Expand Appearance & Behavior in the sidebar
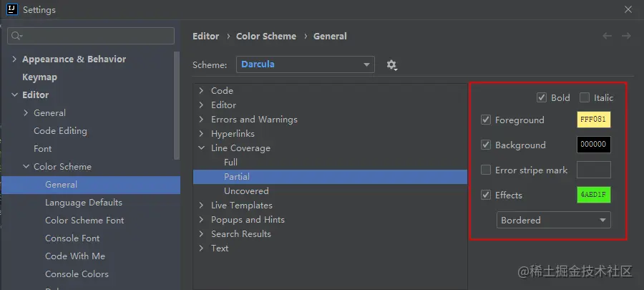The image size is (644, 290). 14,59
